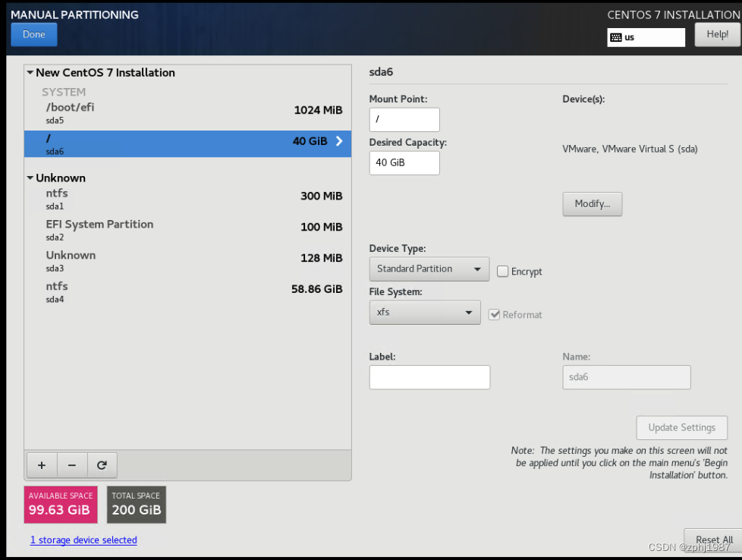Viewport: 742px width, 560px height.
Task: Toggle the Reformat checkbox
Action: point(494,315)
